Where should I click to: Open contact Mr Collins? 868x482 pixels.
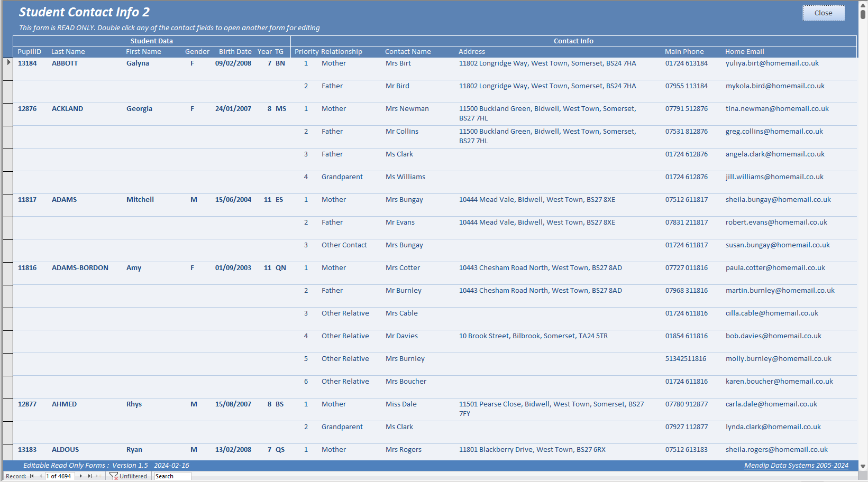tap(402, 132)
